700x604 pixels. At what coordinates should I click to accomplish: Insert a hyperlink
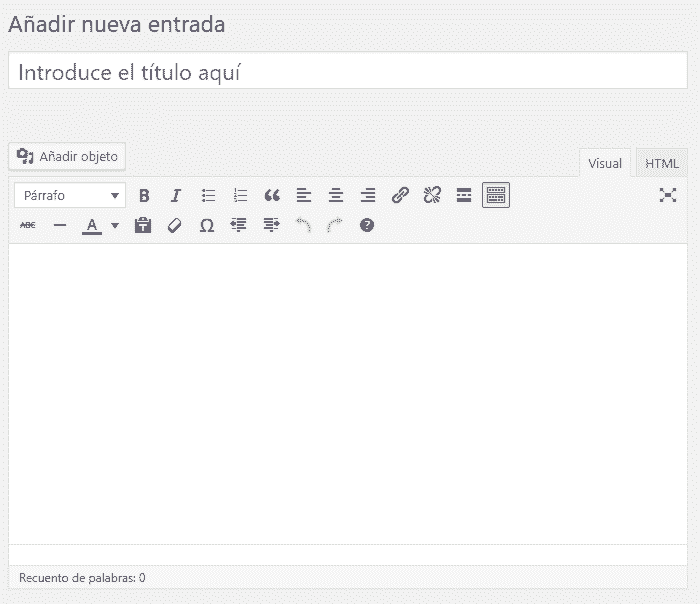pyautogui.click(x=400, y=196)
